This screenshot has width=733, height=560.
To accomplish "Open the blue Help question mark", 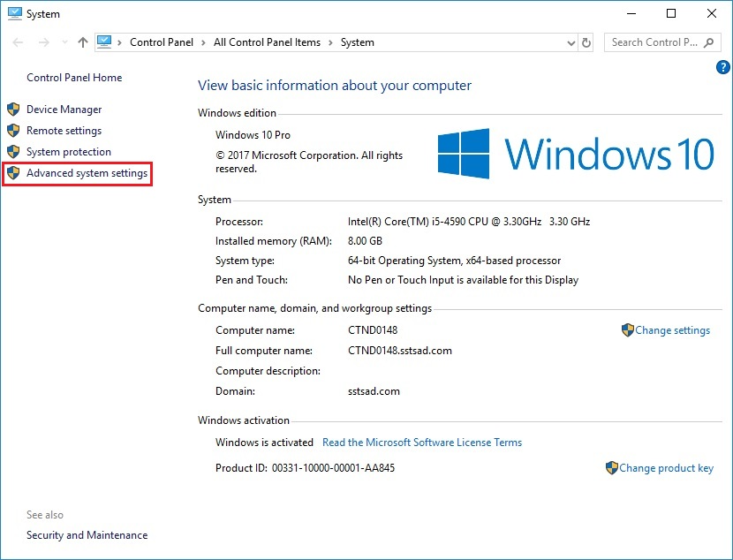I will 722,67.
